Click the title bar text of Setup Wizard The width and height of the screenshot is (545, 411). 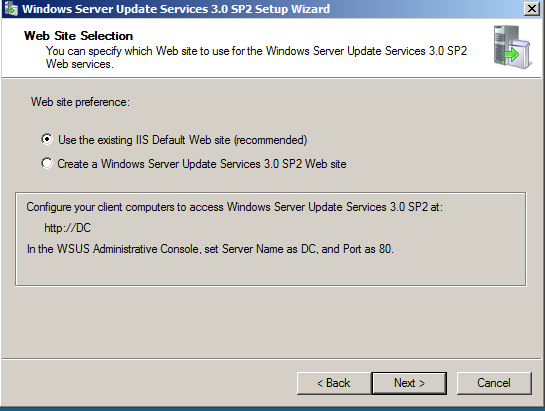click(x=176, y=9)
